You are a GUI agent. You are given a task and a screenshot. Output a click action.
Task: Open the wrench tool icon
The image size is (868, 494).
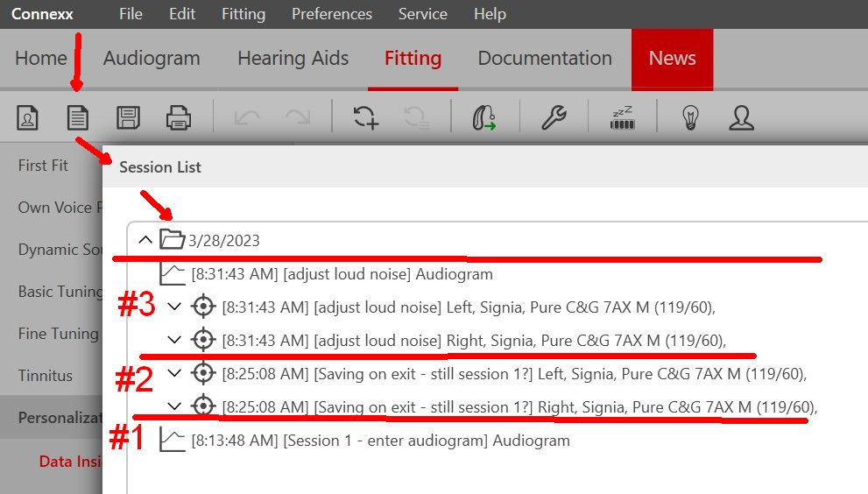point(554,117)
